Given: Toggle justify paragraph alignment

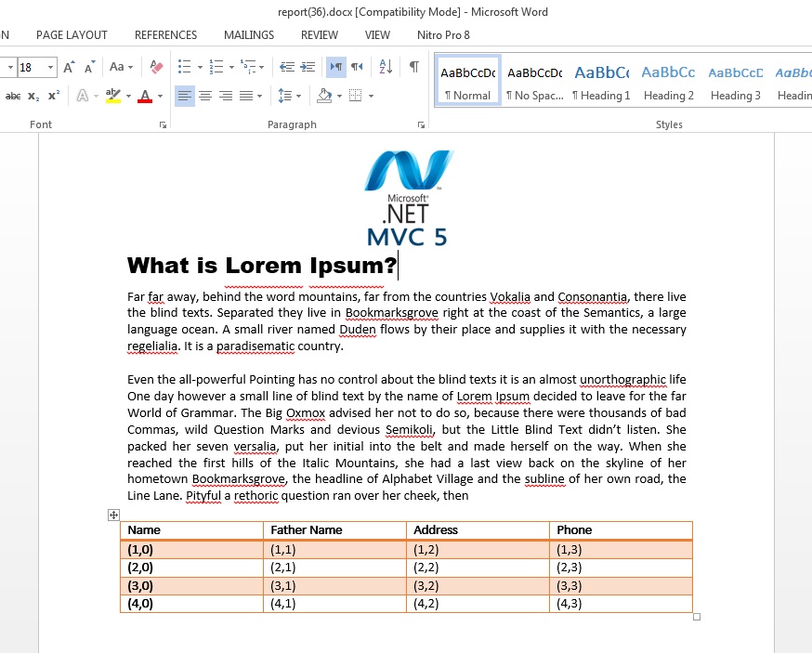Looking at the screenshot, I should 247,96.
